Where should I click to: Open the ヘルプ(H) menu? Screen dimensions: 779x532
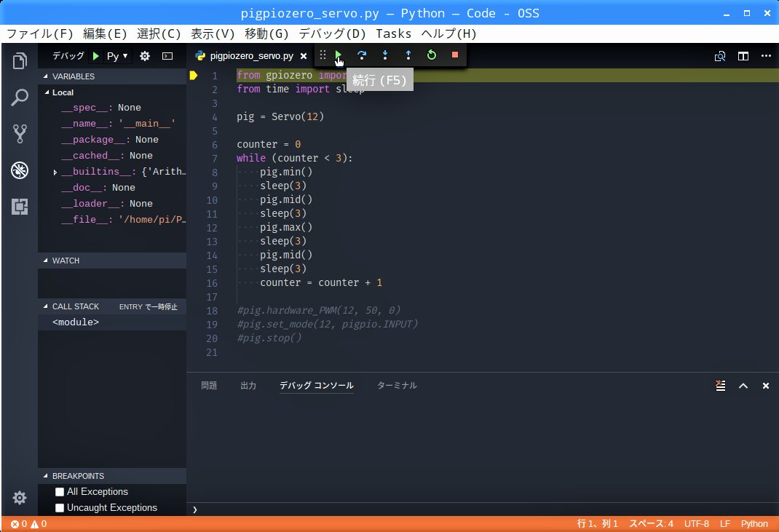coord(448,33)
